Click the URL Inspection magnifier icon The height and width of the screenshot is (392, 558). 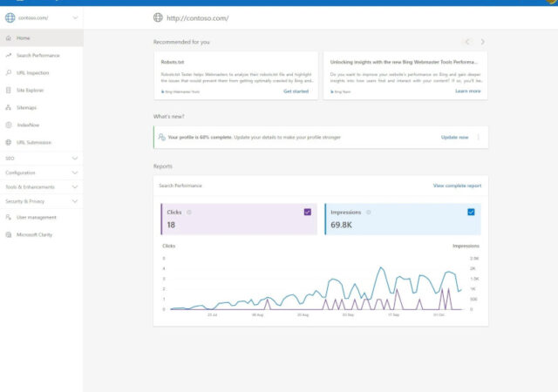tap(9, 73)
